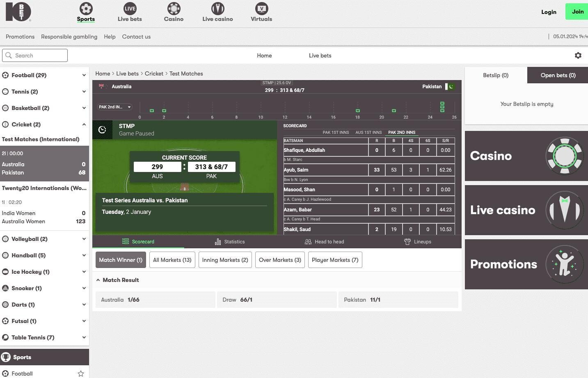Open Live casino tuxedo icon in header
Image resolution: width=588 pixels, height=378 pixels.
point(217,8)
